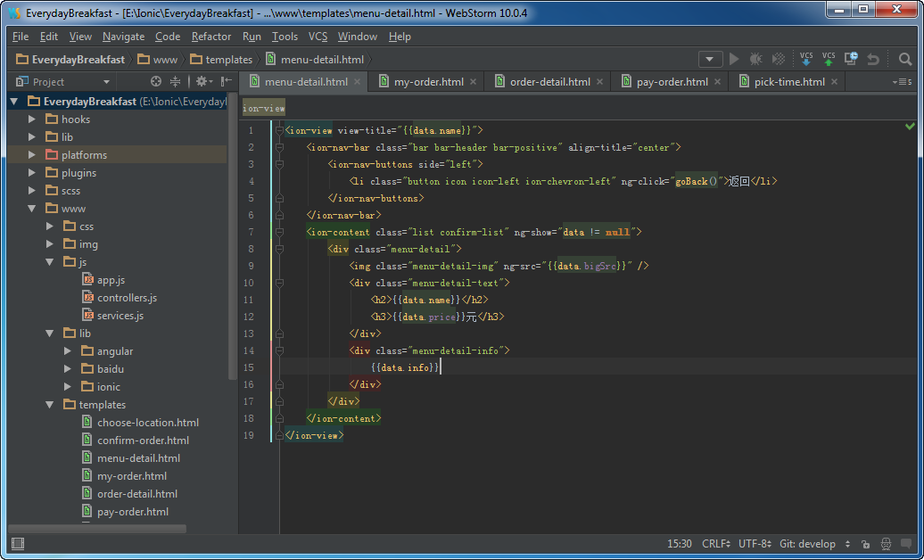Collapse the www folder

coord(32,209)
